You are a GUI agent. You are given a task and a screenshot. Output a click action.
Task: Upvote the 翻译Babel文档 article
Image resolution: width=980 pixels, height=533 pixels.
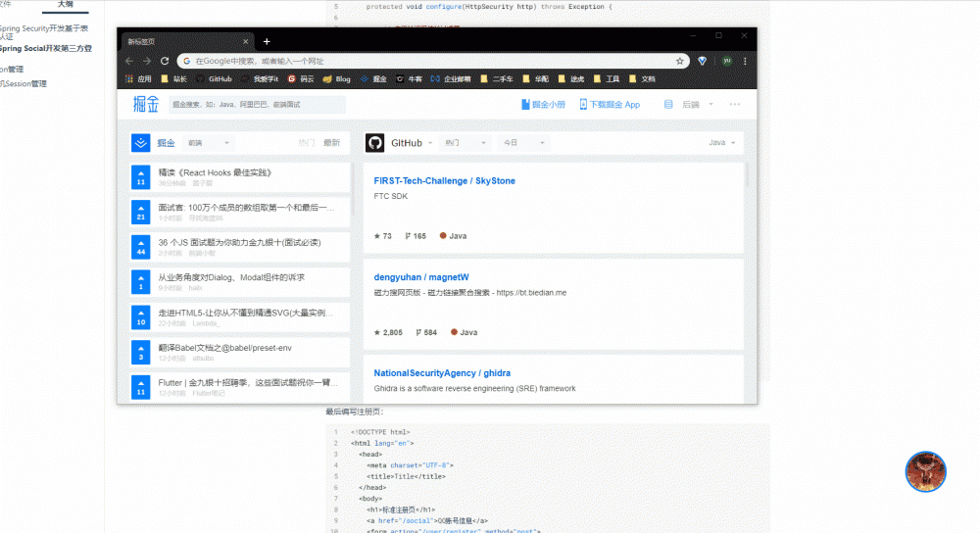point(140,353)
